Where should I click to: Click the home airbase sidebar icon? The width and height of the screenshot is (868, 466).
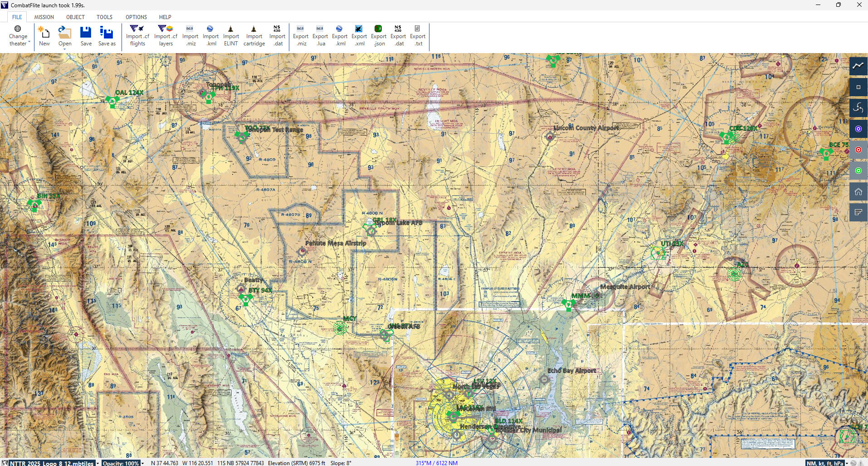click(x=858, y=191)
